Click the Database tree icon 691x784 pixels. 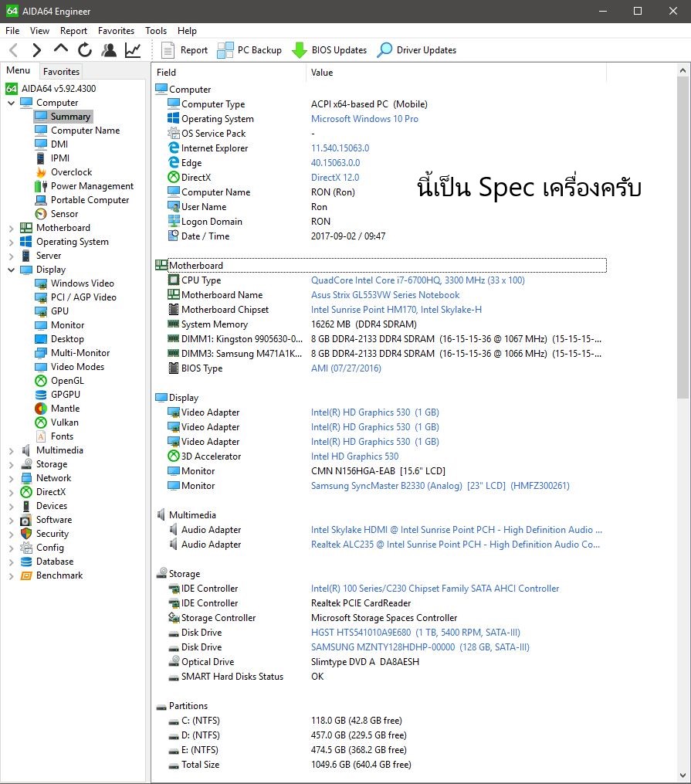[x=26, y=562]
